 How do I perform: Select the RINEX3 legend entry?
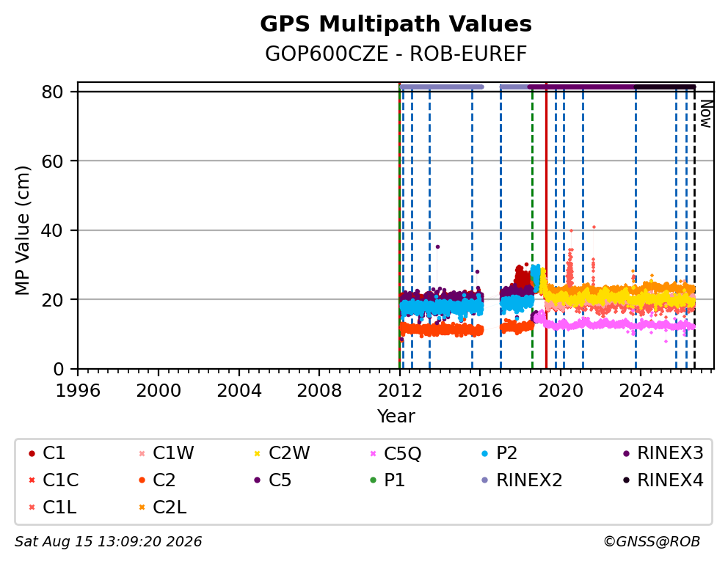[663, 453]
